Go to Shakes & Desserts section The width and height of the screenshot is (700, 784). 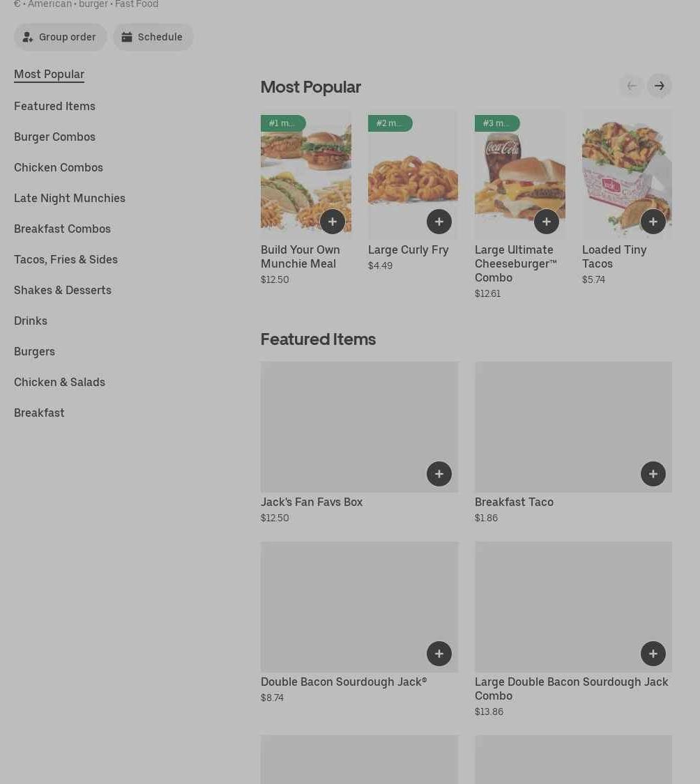pos(63,290)
